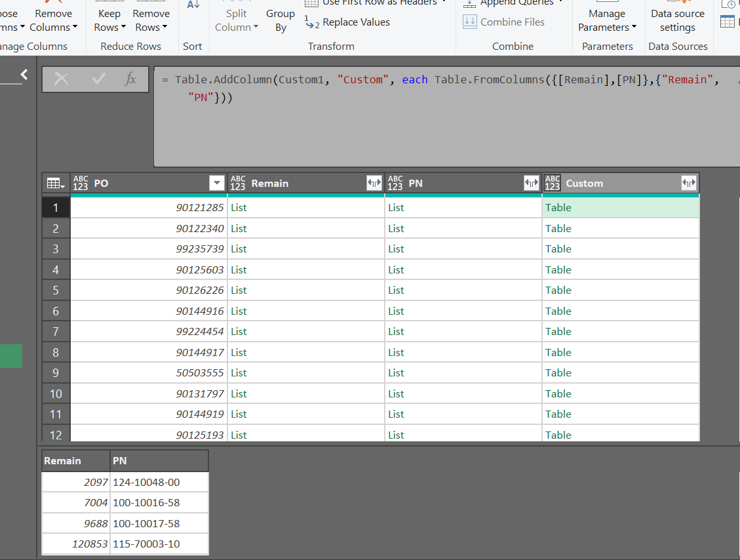Change PO data type via ABC 123 icon
This screenshot has width=740, height=560.
point(81,183)
